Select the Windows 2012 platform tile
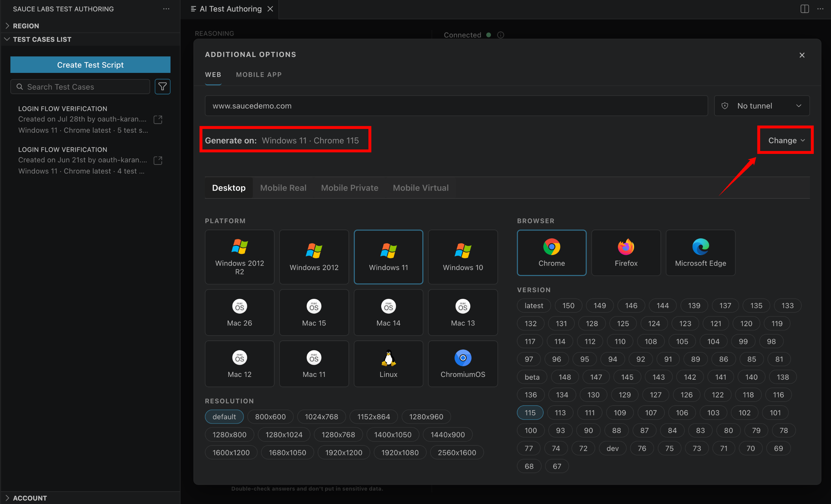The height and width of the screenshot is (504, 831). [314, 257]
